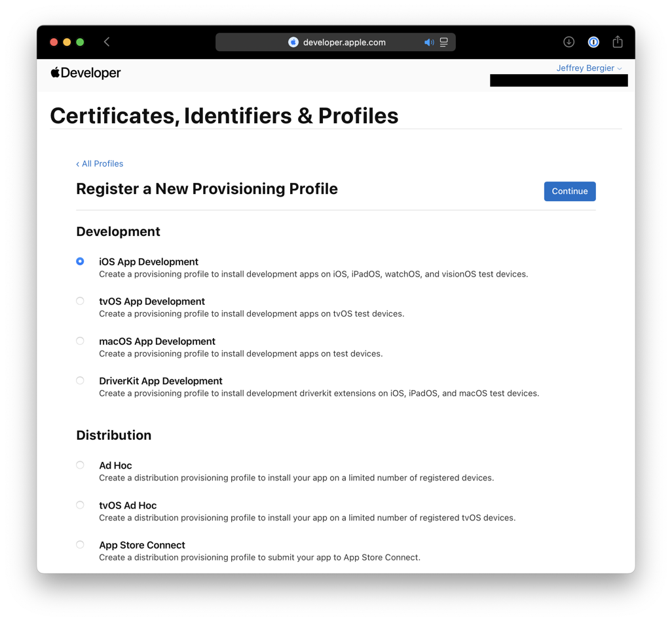Choose the Ad Hoc distribution option
Viewport: 672px width, 622px height.
pyautogui.click(x=80, y=465)
